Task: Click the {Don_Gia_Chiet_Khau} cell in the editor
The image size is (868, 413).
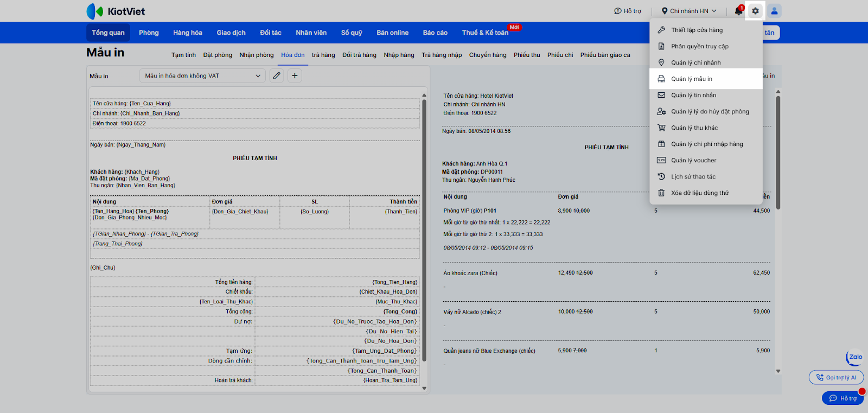Action: click(240, 212)
